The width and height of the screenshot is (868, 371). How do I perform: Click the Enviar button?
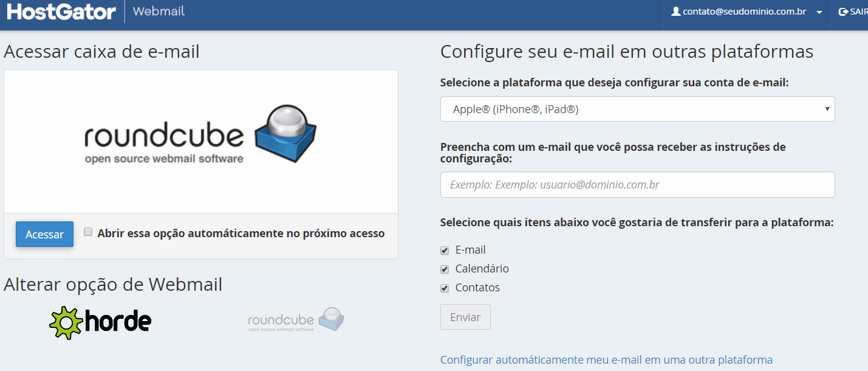coord(465,317)
